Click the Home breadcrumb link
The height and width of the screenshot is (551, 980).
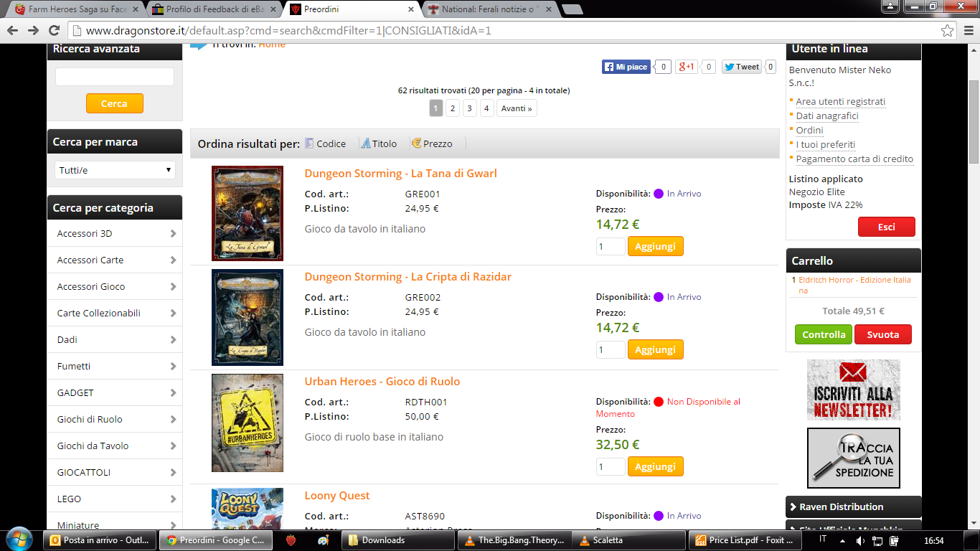[272, 45]
